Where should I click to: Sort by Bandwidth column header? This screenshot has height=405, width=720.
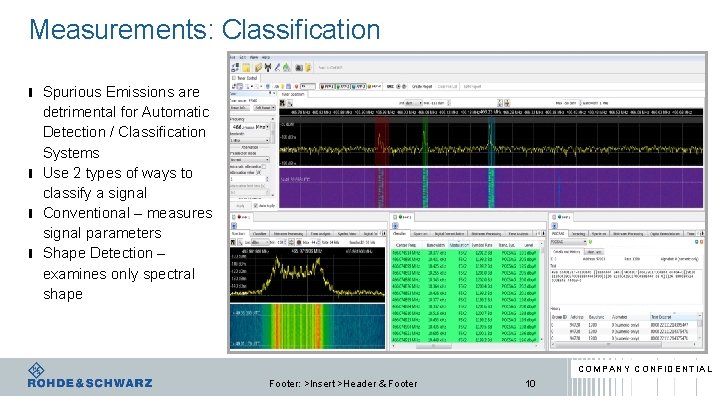tap(436, 245)
